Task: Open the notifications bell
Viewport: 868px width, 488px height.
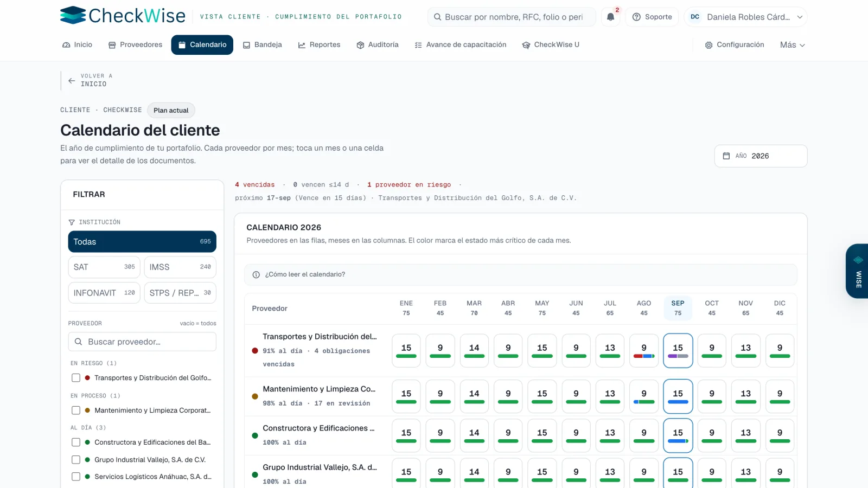Action: pos(610,17)
